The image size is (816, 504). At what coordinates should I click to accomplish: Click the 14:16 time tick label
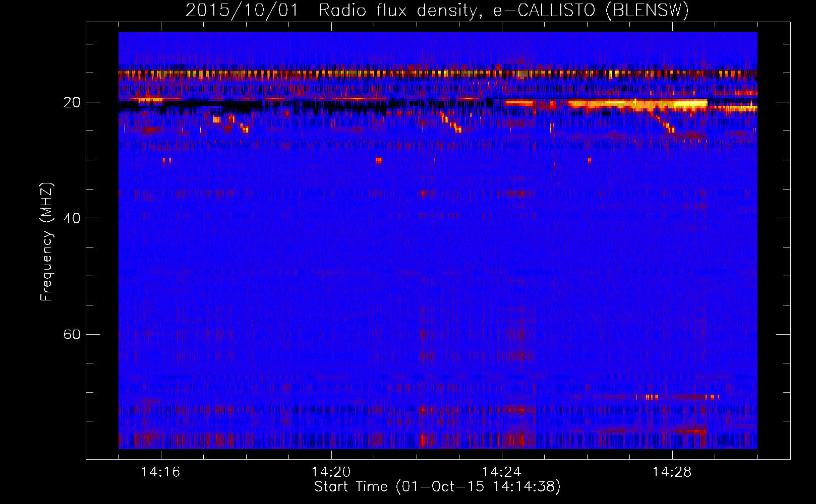point(160,472)
